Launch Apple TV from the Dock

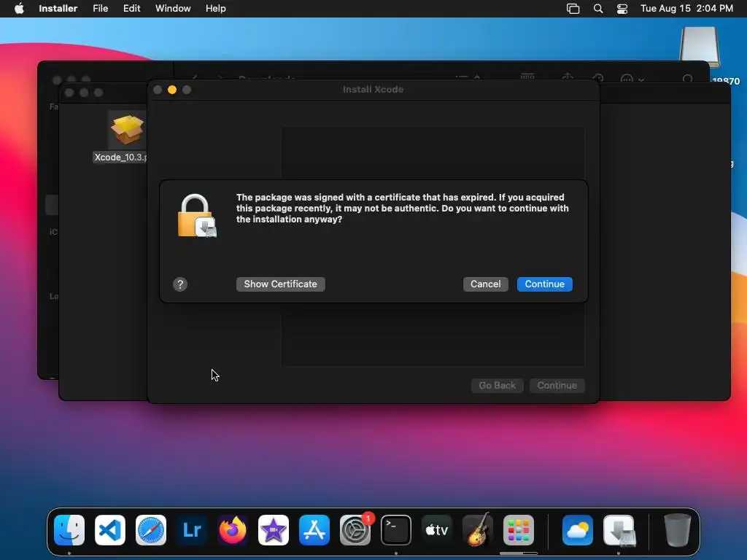click(437, 530)
